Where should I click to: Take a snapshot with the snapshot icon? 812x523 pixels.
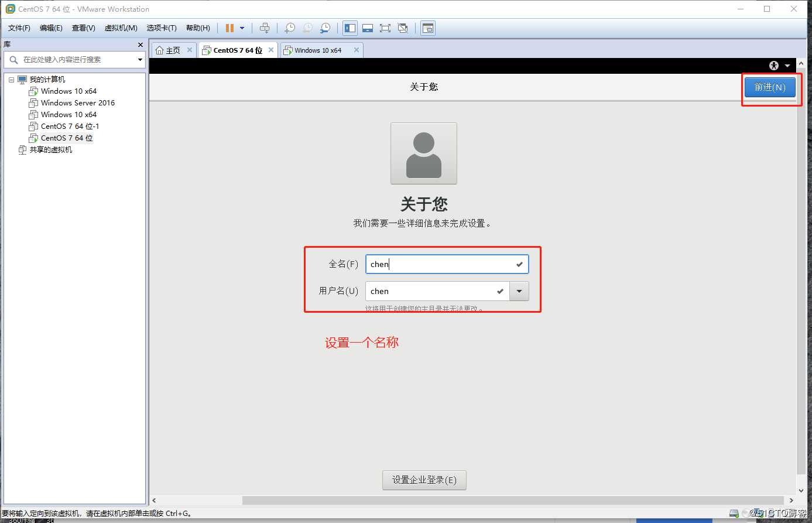click(290, 28)
